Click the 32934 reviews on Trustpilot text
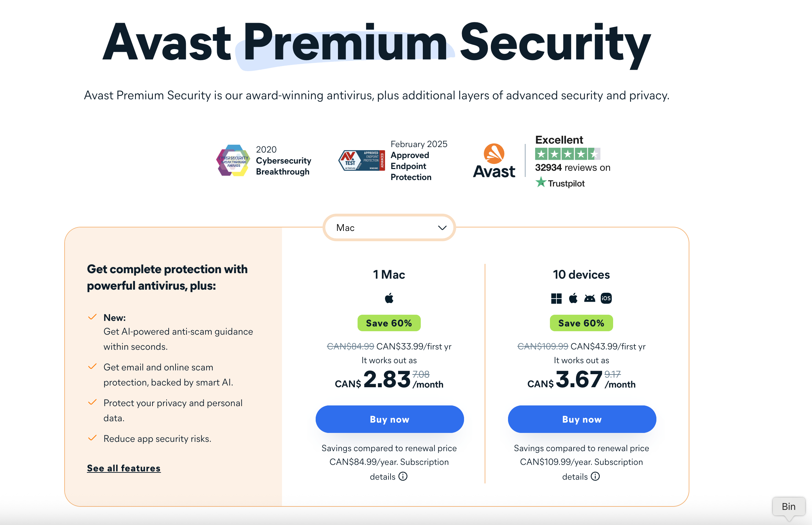 [x=573, y=168]
